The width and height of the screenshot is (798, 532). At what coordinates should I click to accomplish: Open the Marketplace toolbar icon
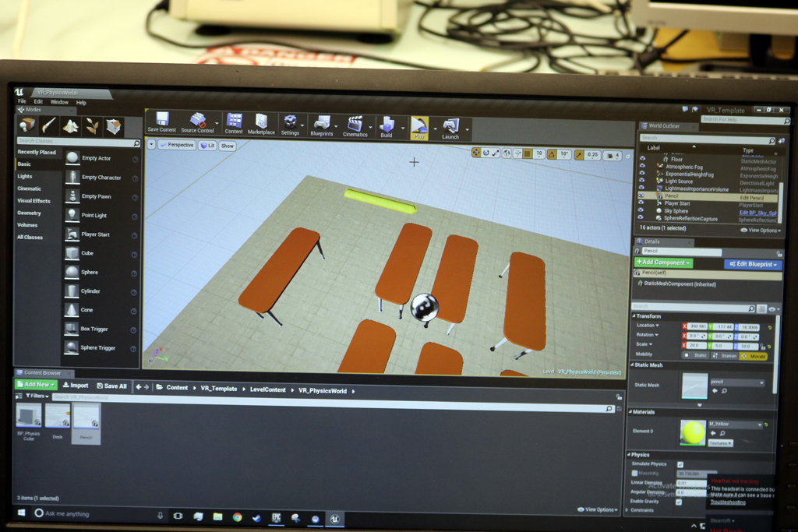(x=262, y=121)
